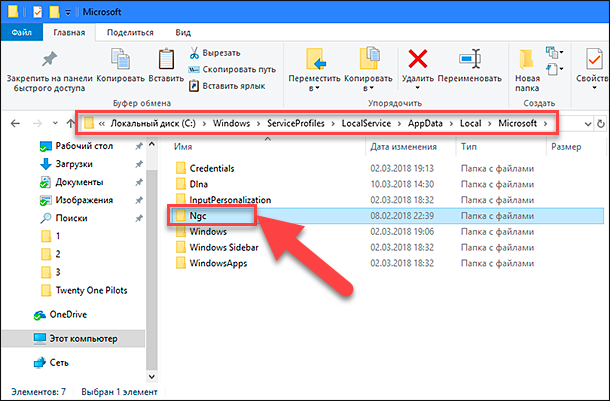Click the Вставить paste button
The height and width of the screenshot is (401, 610).
pos(166,66)
